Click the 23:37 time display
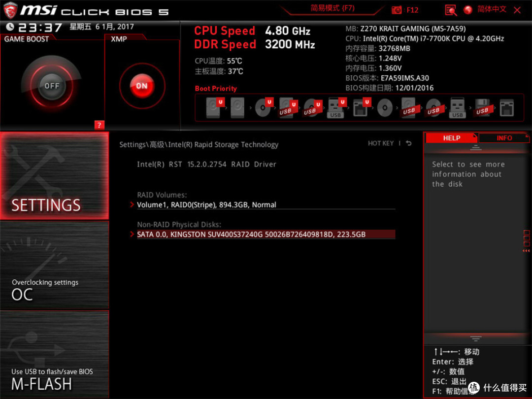Screen dimensions: 532x399 [x=40, y=27]
